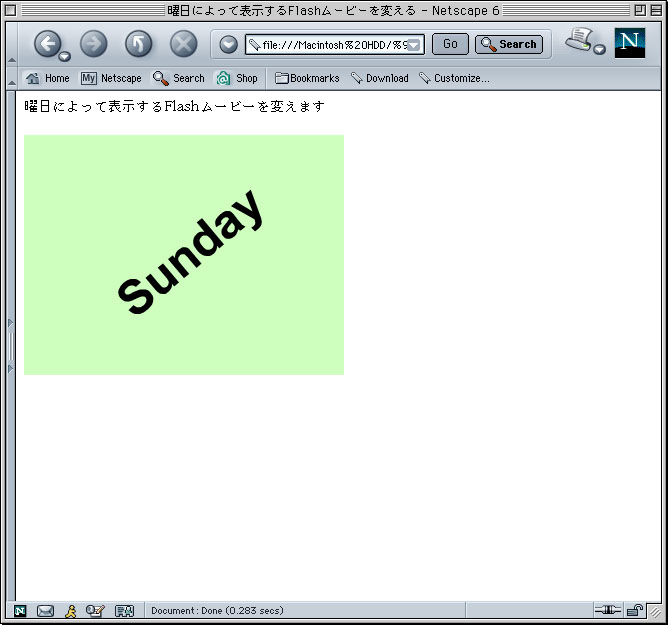This screenshot has width=668, height=625.
Task: Click the window close box in title bar
Action: coord(11,10)
